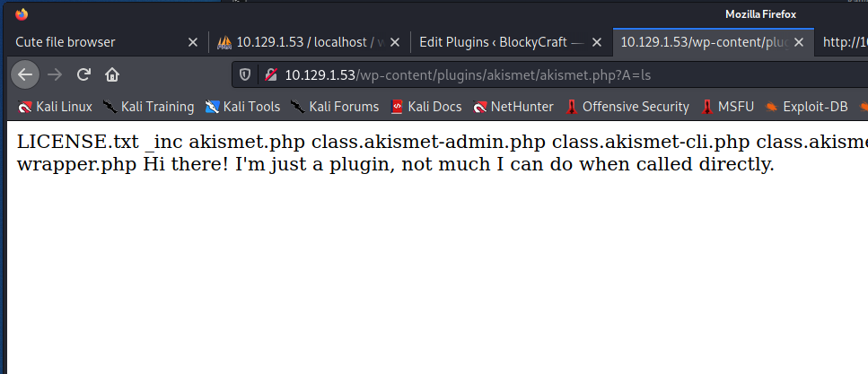Click the Firefox logo in title bar

22,14
